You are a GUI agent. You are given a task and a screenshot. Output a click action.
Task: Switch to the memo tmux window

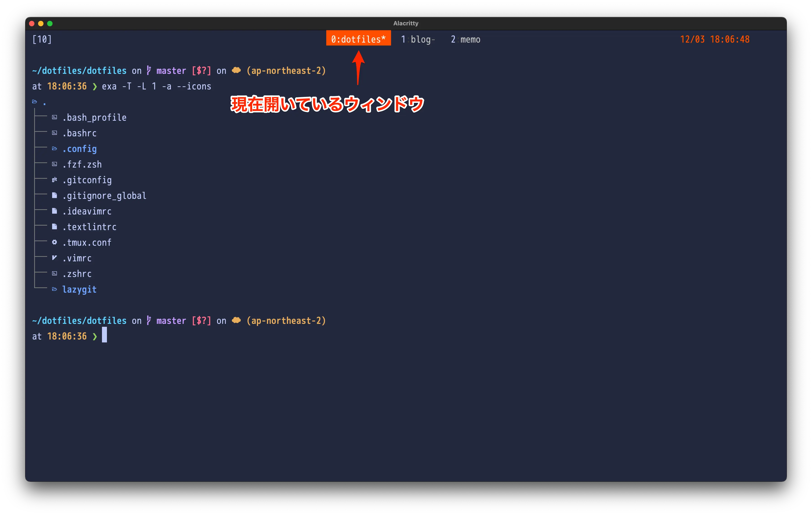(x=466, y=39)
